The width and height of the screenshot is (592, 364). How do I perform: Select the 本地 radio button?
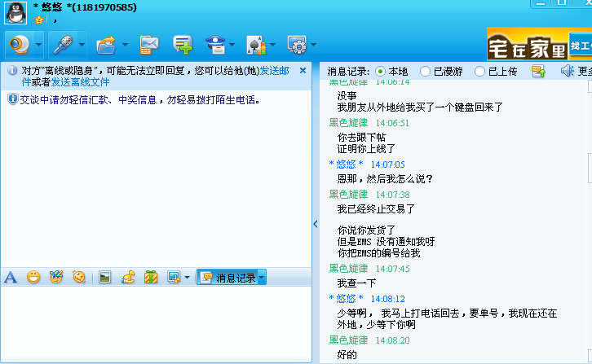click(381, 72)
